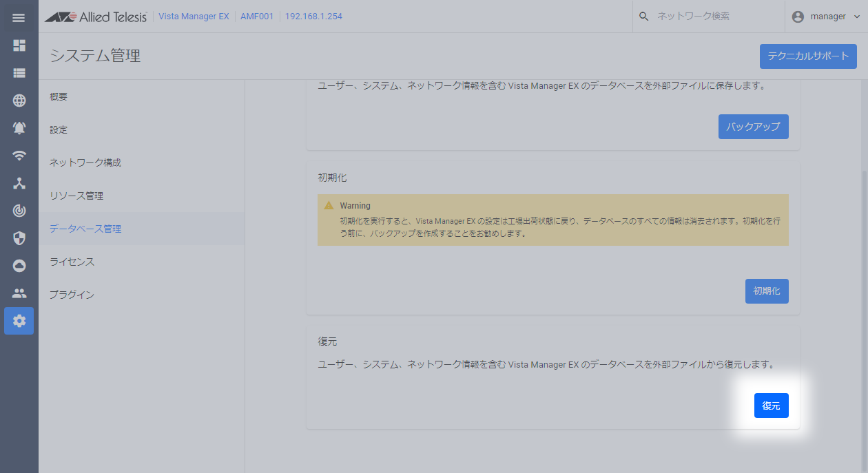Go to ネットワーク構成 menu item
Image resolution: width=868 pixels, height=473 pixels.
[85, 163]
